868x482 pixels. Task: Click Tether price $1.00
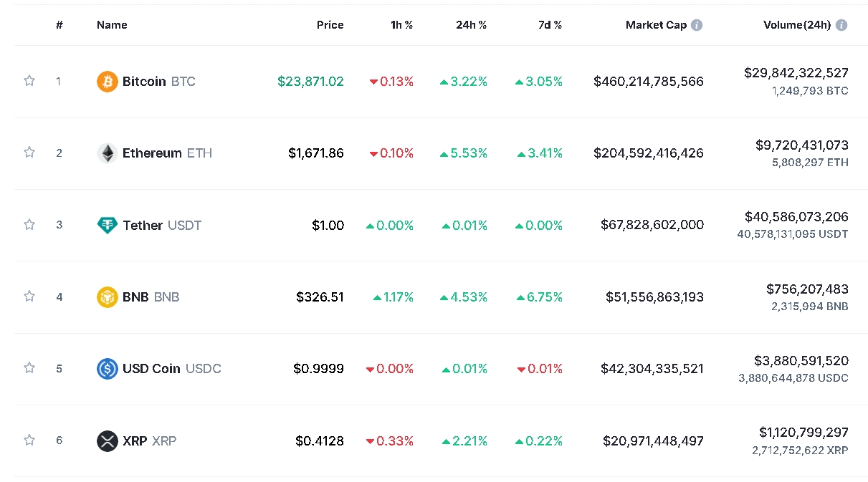tap(328, 225)
